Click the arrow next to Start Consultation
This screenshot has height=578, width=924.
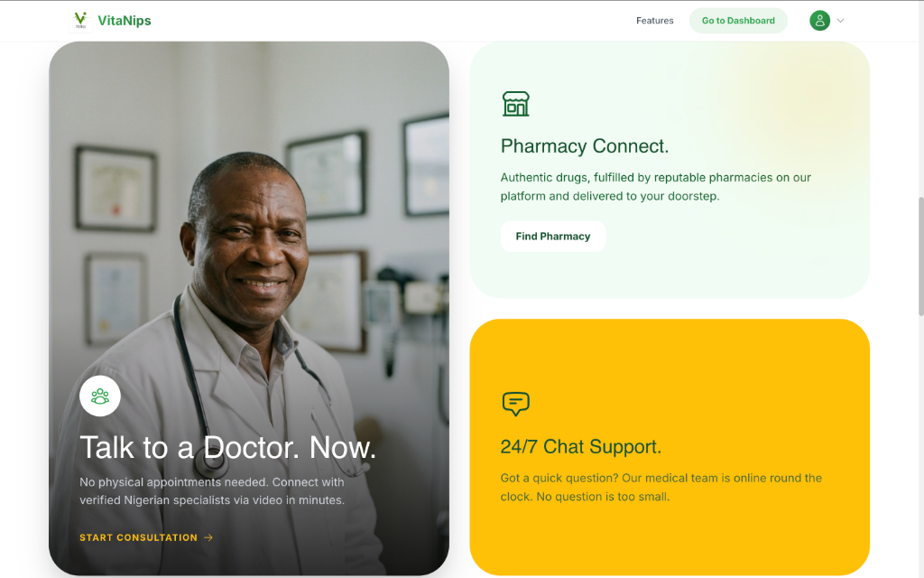click(x=208, y=537)
